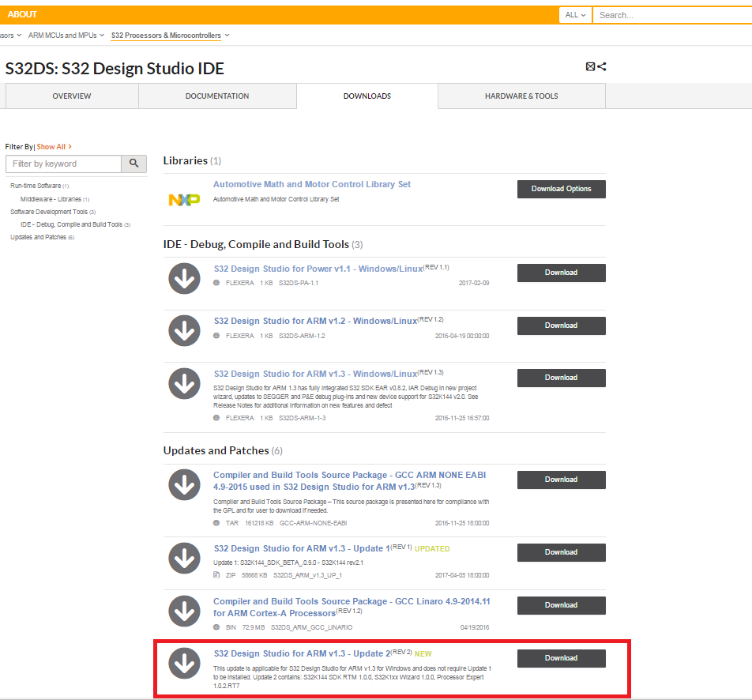Click Download button for GCC Linaro package

point(561,605)
